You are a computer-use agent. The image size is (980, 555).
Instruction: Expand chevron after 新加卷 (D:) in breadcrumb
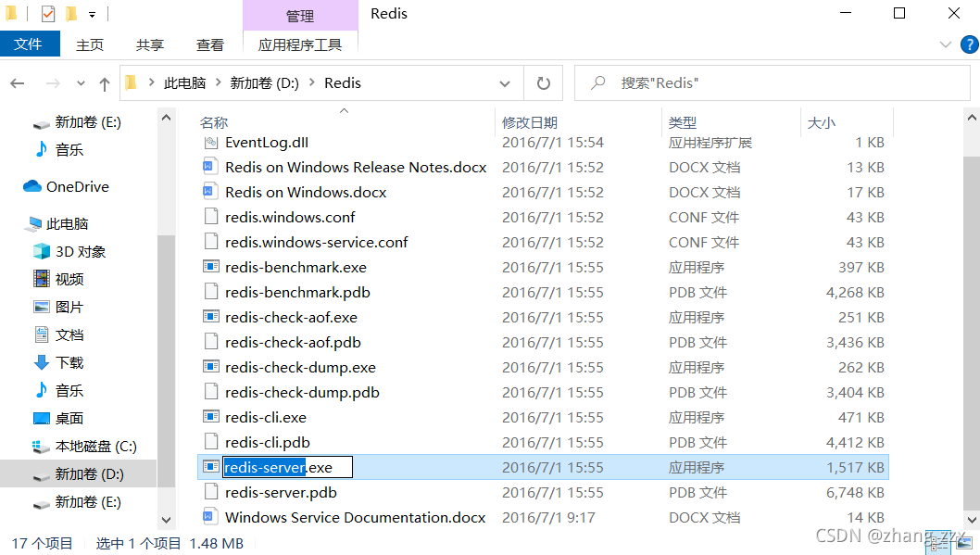(312, 82)
